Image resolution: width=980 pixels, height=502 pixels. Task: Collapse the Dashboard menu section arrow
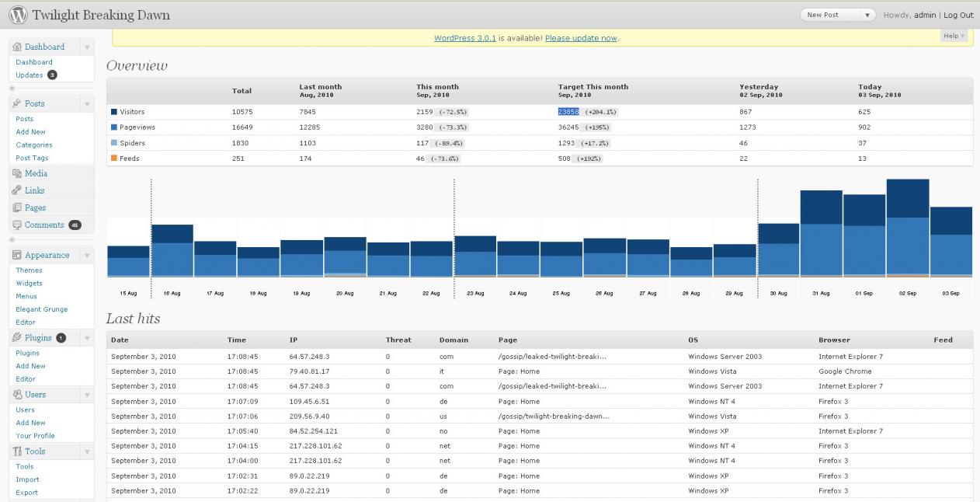[87, 47]
